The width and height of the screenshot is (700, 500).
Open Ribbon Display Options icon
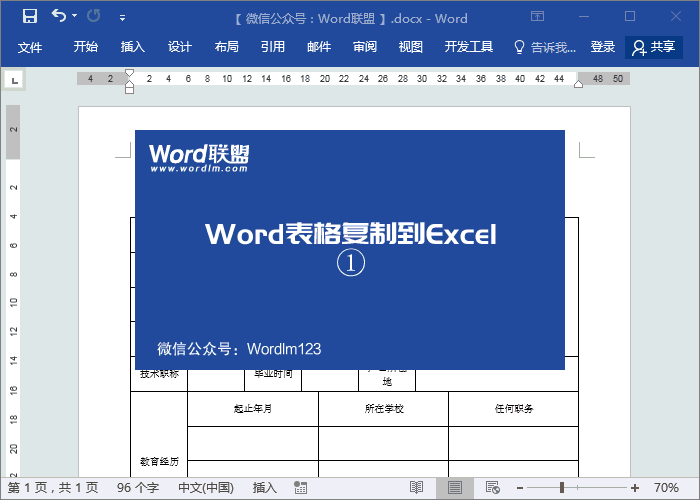pos(538,17)
